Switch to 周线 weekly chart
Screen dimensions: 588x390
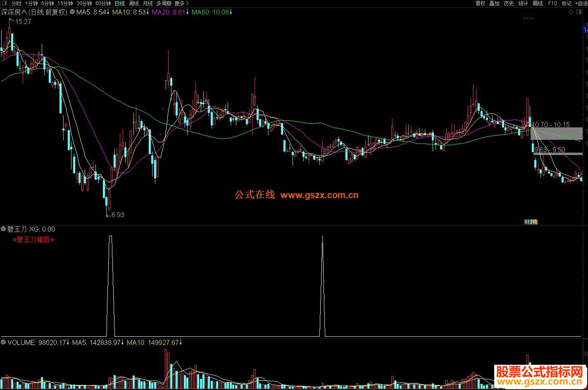(x=134, y=3)
